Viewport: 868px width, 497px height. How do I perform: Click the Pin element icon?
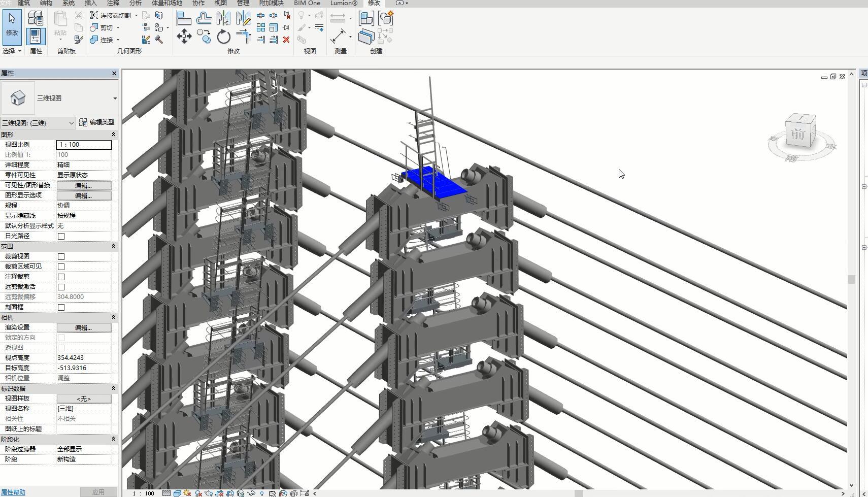(286, 27)
